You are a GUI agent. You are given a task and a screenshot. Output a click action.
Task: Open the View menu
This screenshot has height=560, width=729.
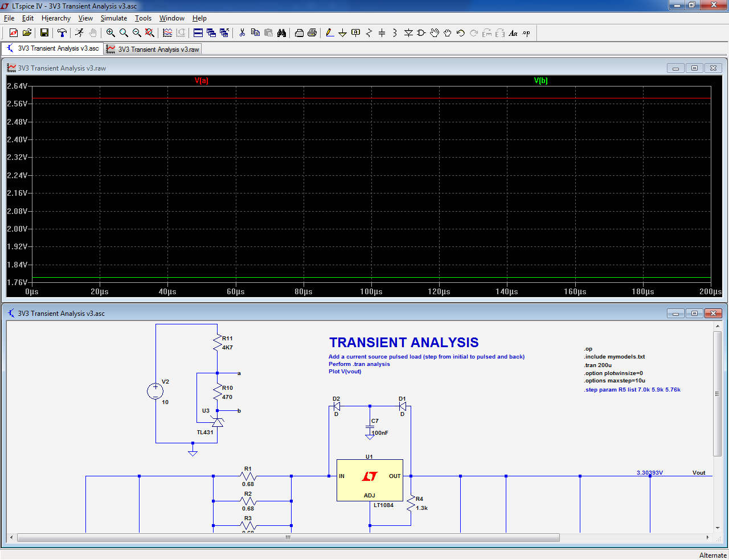point(85,18)
